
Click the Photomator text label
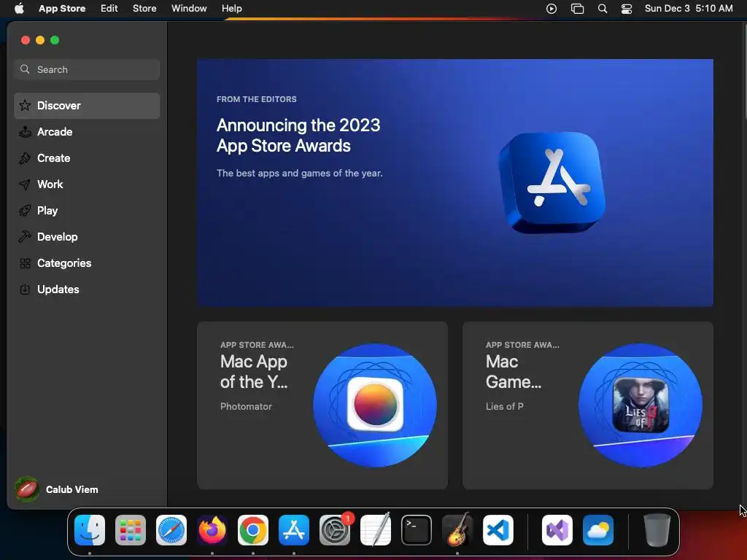pyautogui.click(x=246, y=406)
